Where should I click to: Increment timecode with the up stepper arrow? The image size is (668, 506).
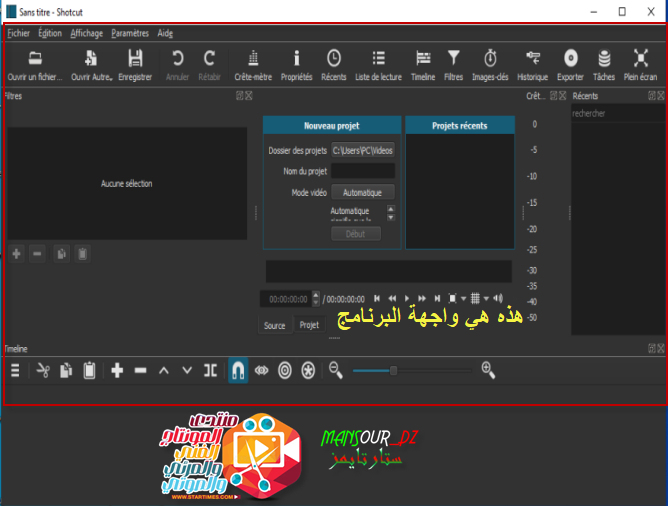coord(316,295)
